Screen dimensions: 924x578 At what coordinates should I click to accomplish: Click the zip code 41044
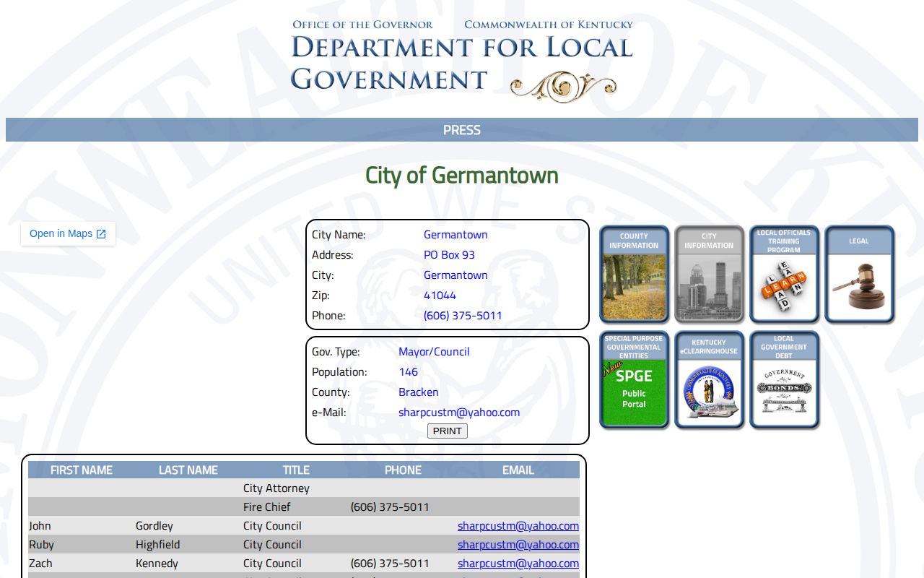pos(440,296)
